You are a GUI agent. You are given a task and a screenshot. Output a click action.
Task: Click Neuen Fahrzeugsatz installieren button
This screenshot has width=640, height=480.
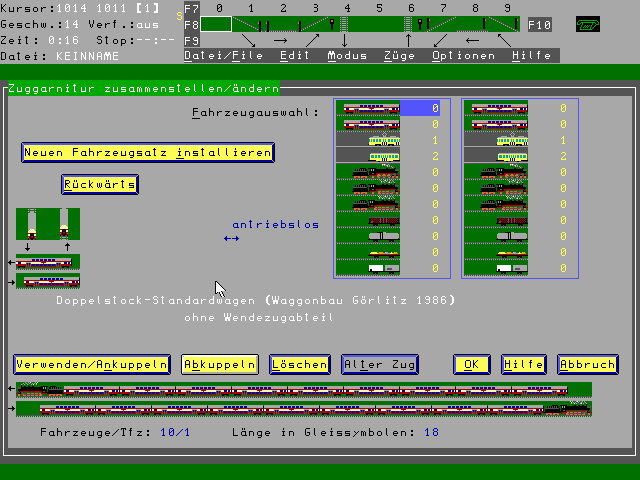(147, 152)
